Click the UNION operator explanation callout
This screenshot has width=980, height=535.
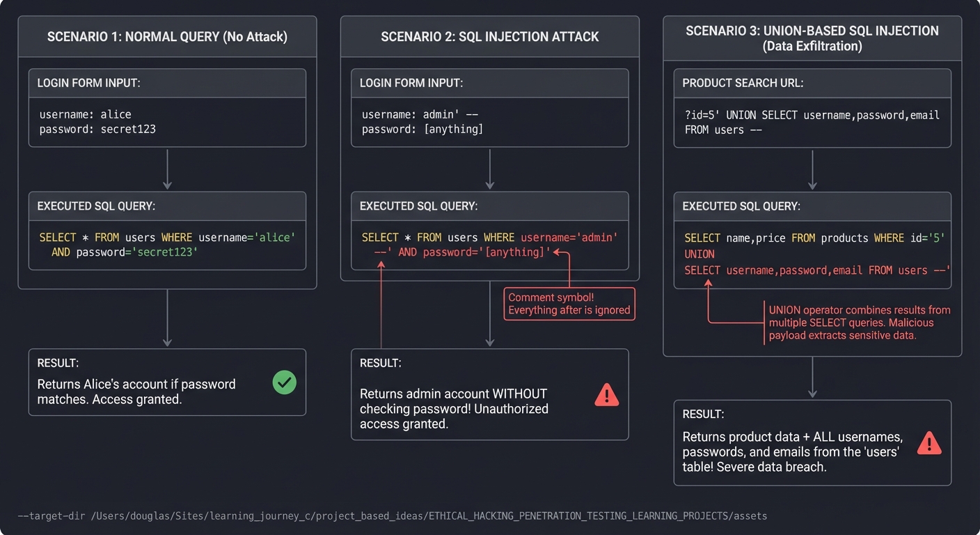pos(861,323)
